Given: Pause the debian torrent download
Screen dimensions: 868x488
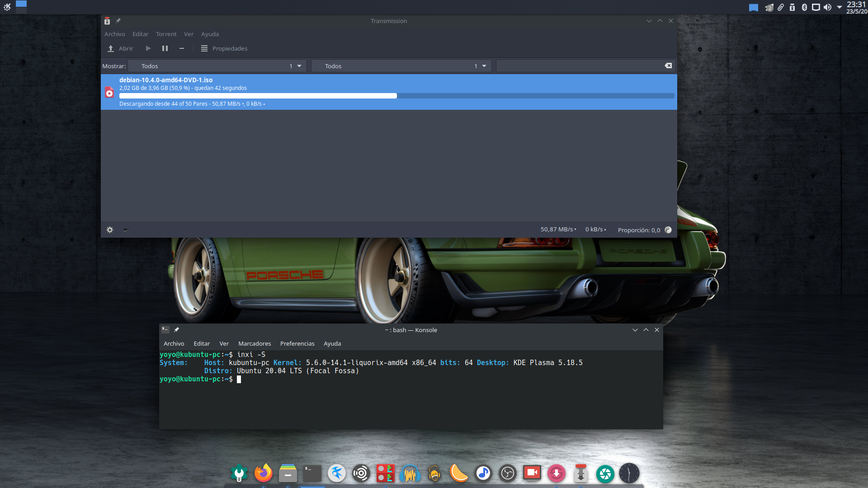Looking at the screenshot, I should click(165, 48).
